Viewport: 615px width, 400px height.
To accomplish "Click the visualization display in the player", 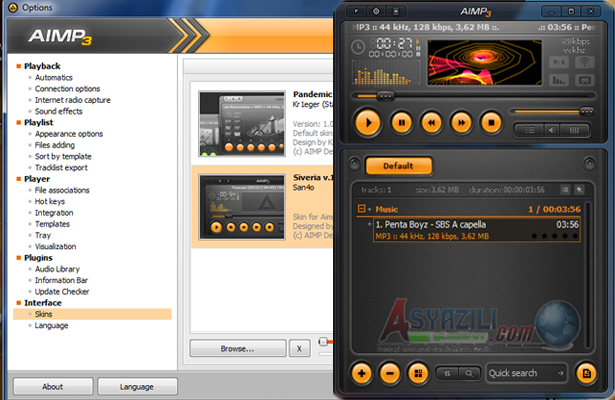I will (484, 62).
